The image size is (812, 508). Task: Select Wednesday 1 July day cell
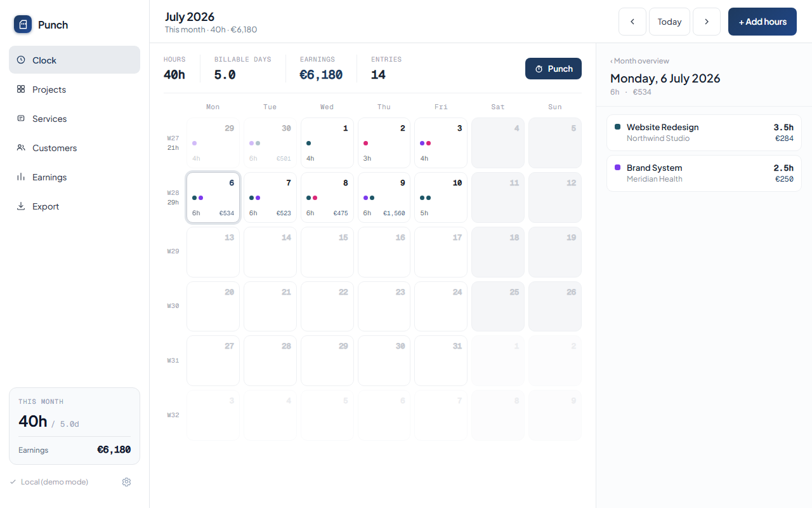pos(327,143)
